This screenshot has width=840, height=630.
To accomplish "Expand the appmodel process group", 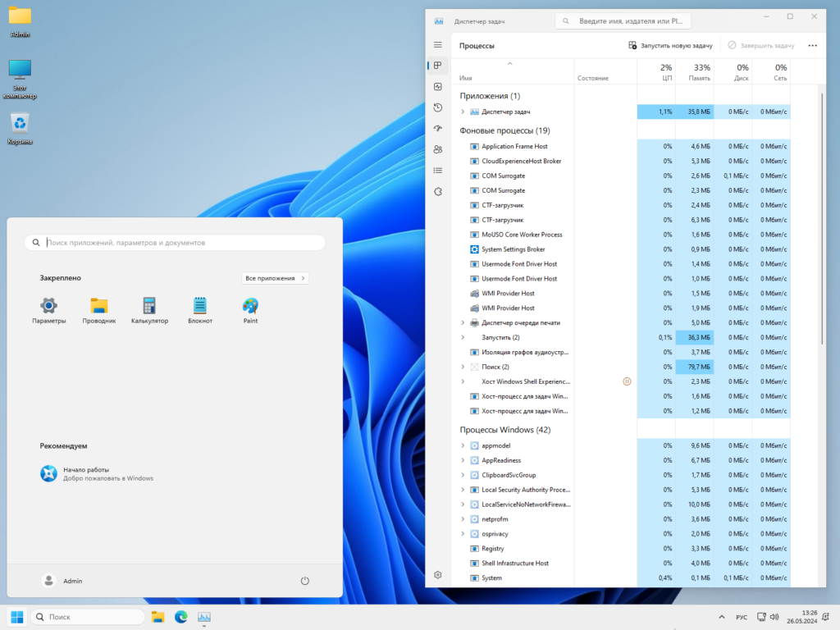I will (x=463, y=445).
